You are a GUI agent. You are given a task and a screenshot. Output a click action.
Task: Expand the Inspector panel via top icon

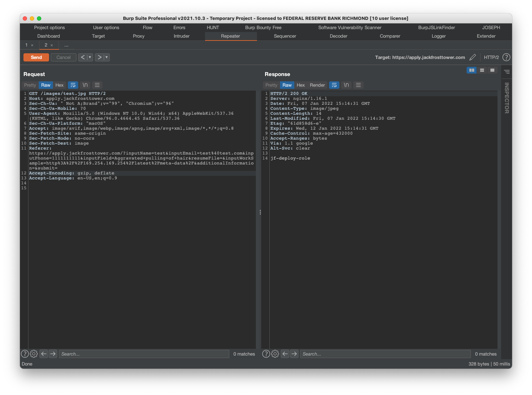507,72
